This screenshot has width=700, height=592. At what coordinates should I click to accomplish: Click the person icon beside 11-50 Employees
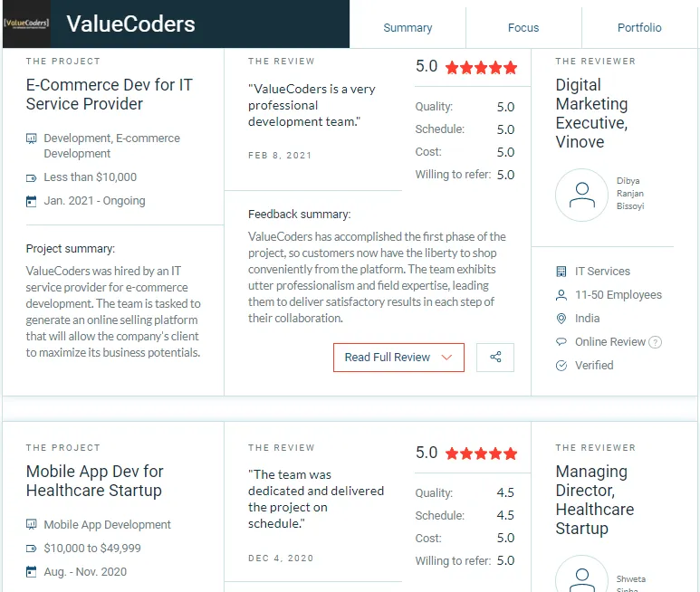click(x=561, y=295)
